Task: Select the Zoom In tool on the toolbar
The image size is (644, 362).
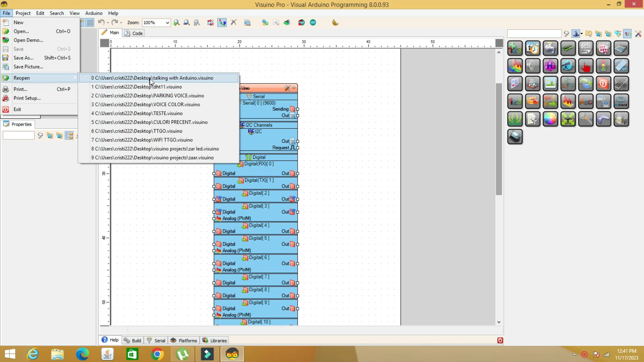Action: [x=177, y=22]
